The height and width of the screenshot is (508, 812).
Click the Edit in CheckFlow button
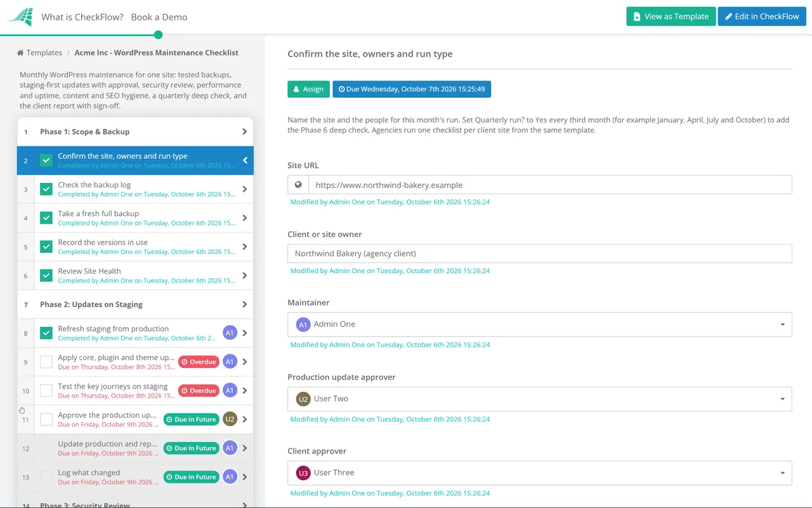point(762,17)
